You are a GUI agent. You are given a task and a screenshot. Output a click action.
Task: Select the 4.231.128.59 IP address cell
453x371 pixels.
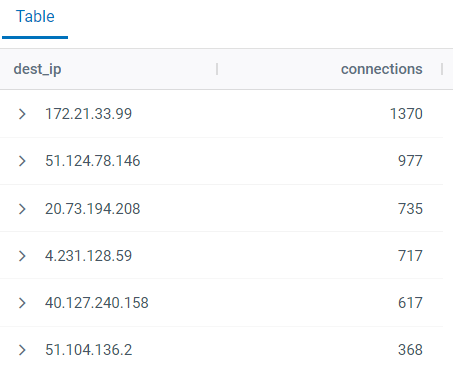coord(89,256)
